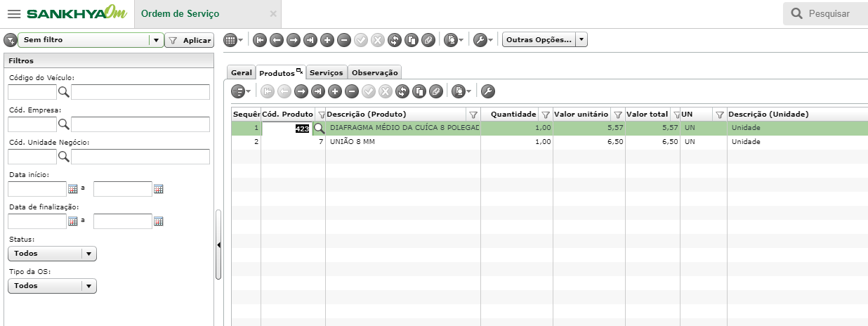
Task: Open the hamburger main menu
Action: coord(13,14)
